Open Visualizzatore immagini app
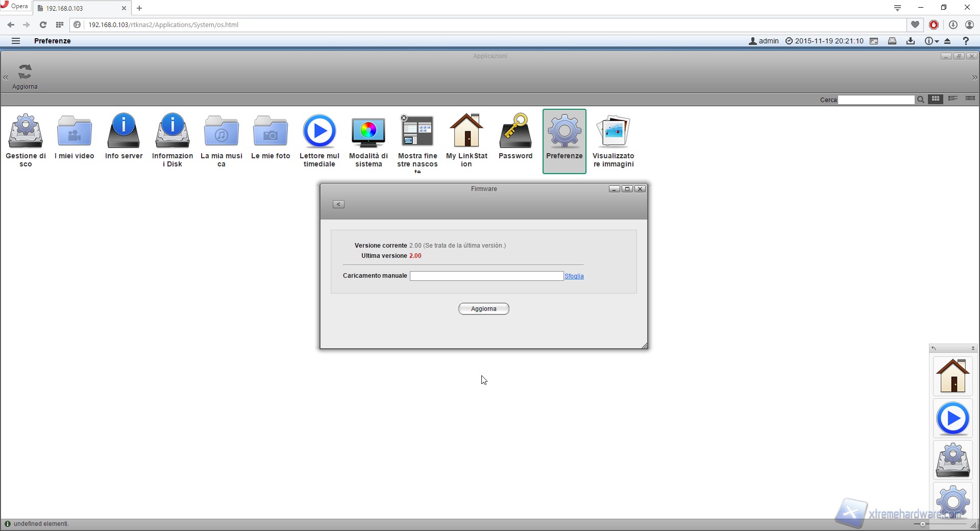980x531 pixels. [614, 132]
